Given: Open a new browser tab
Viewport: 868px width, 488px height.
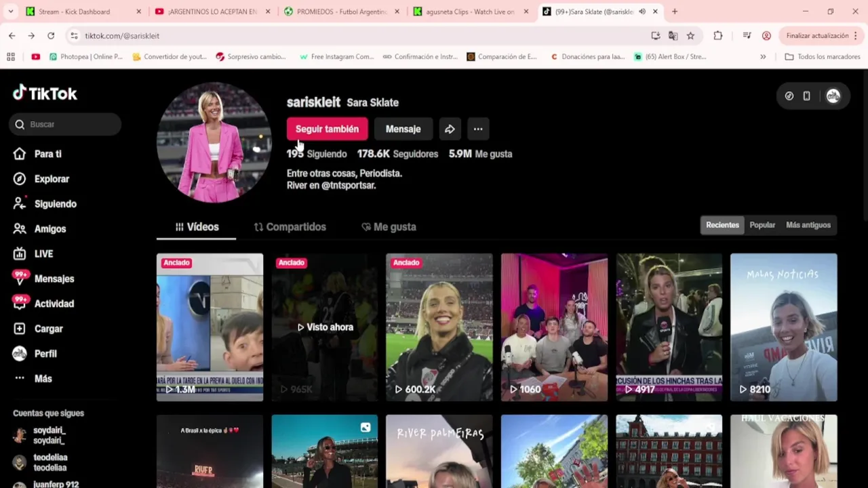Looking at the screenshot, I should (675, 12).
